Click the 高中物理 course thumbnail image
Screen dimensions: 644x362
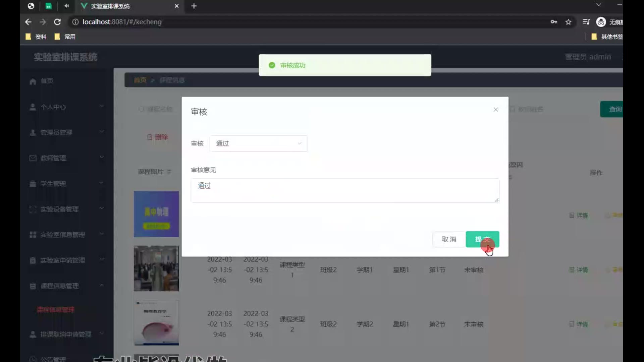pos(156,214)
